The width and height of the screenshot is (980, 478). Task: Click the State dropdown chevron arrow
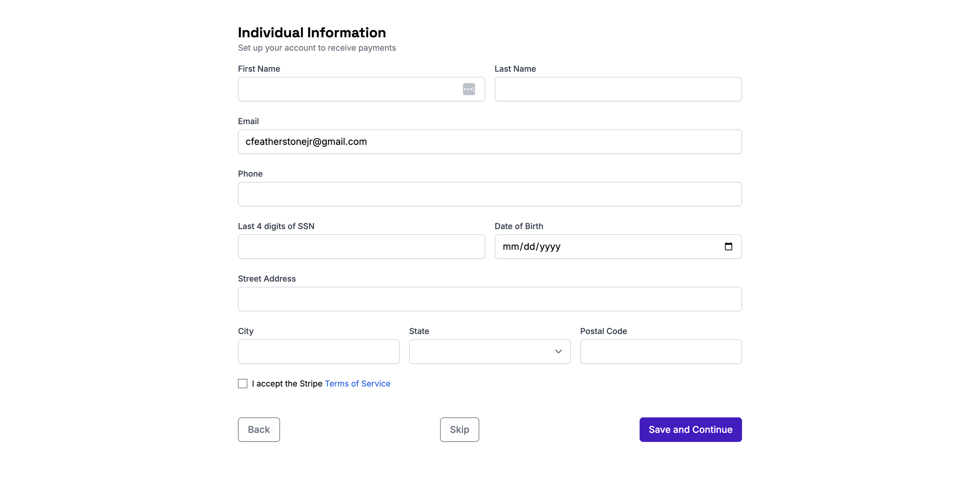[x=558, y=351]
